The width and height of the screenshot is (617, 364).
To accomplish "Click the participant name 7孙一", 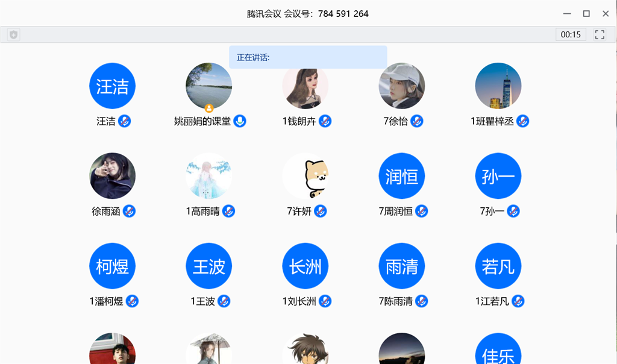I will [x=492, y=212].
